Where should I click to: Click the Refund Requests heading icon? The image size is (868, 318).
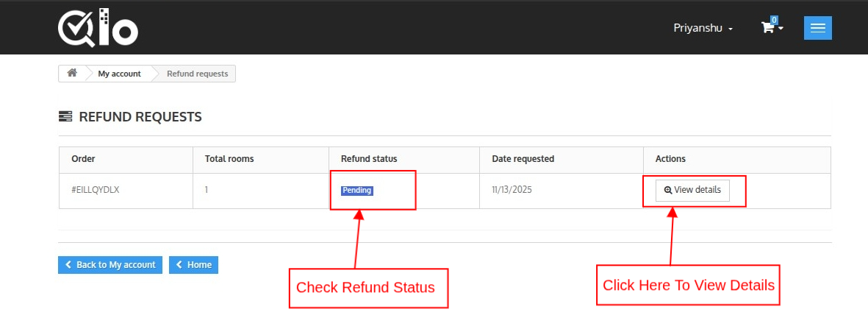tap(65, 116)
